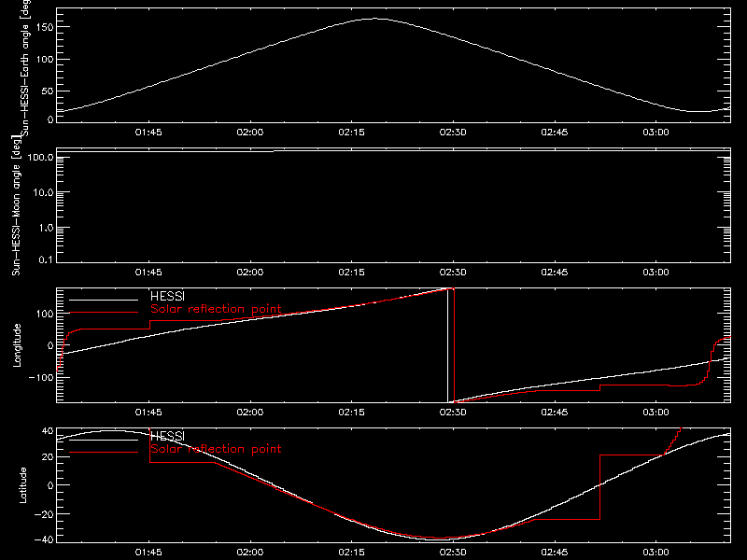Click the peak of the Earth angle curve
Screen dimensions: 747x560
point(375,19)
